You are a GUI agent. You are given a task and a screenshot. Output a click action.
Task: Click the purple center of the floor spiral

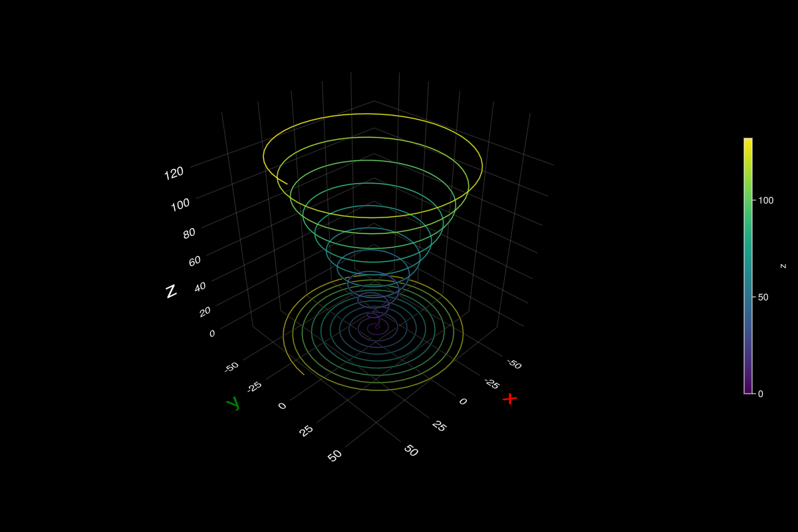pyautogui.click(x=377, y=327)
